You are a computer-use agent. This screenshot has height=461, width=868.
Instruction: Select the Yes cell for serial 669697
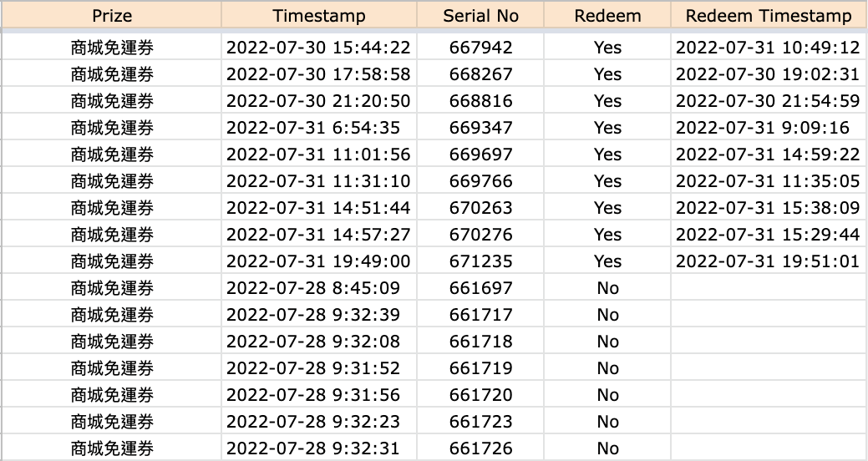(607, 155)
